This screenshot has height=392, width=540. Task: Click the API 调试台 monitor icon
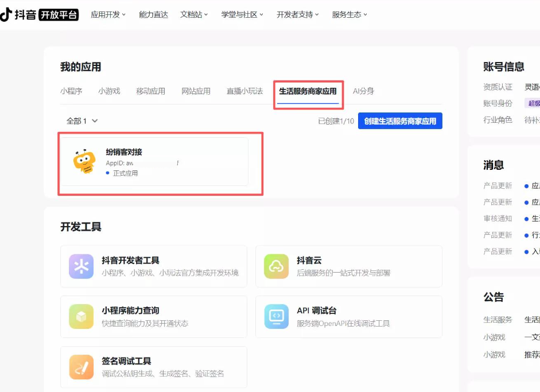pyautogui.click(x=276, y=317)
